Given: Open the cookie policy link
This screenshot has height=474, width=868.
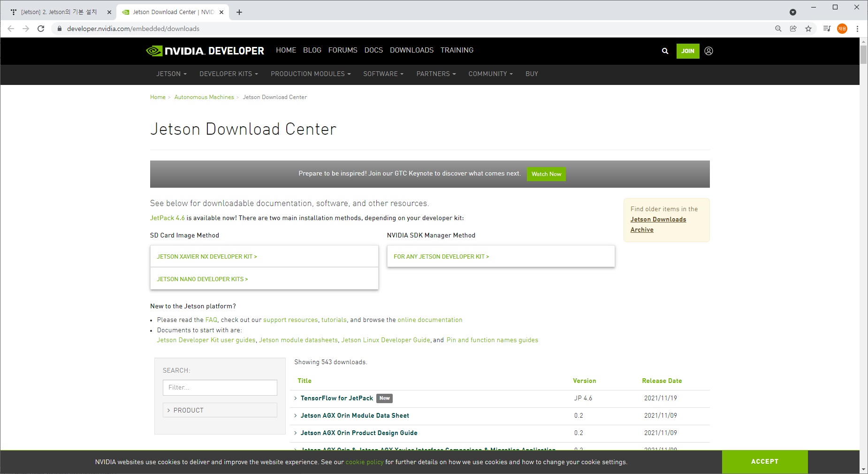Looking at the screenshot, I should [365, 462].
